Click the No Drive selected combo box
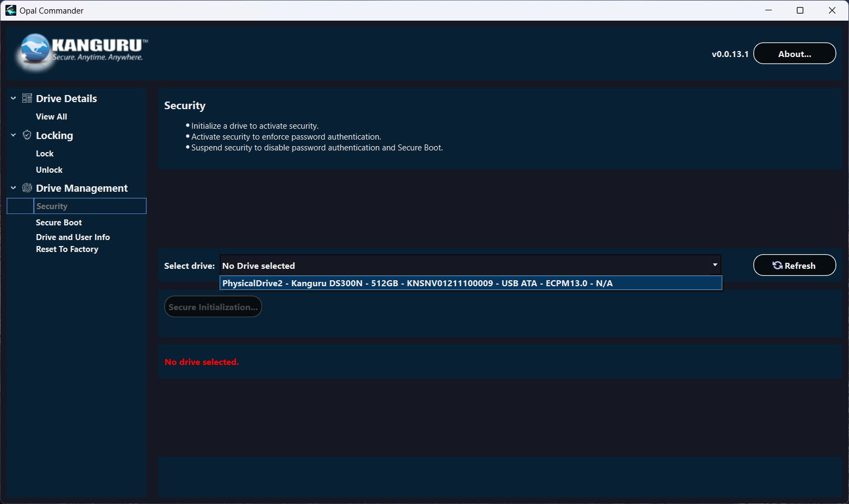Screen dimensions: 849x504 [470, 266]
